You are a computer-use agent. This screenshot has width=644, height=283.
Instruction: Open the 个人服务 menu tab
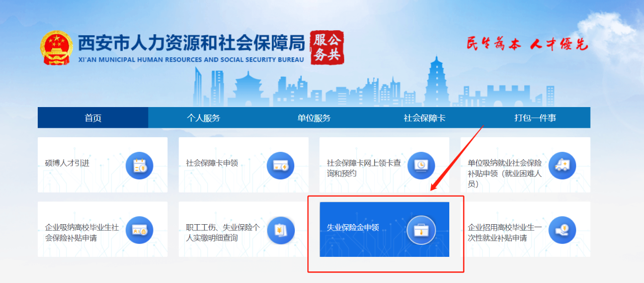[204, 118]
